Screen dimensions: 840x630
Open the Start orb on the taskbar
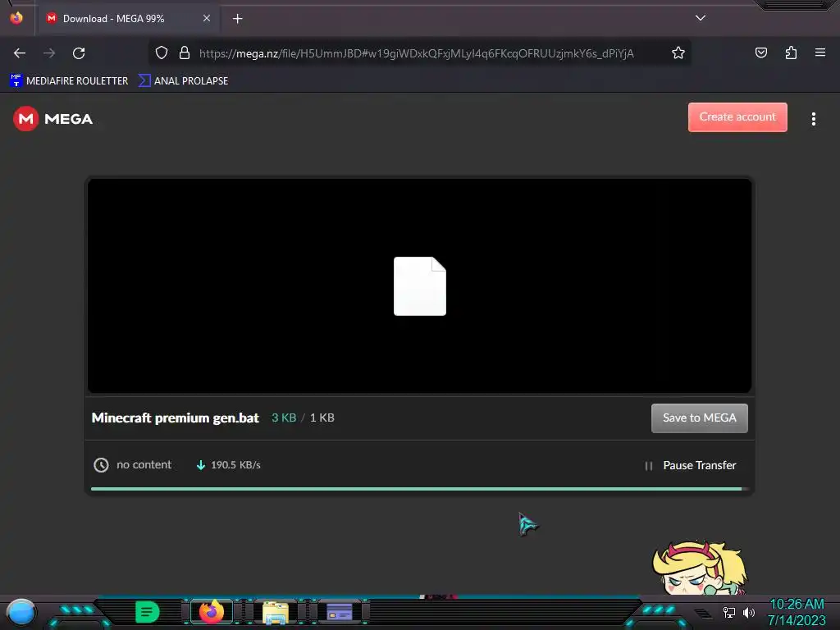click(21, 612)
